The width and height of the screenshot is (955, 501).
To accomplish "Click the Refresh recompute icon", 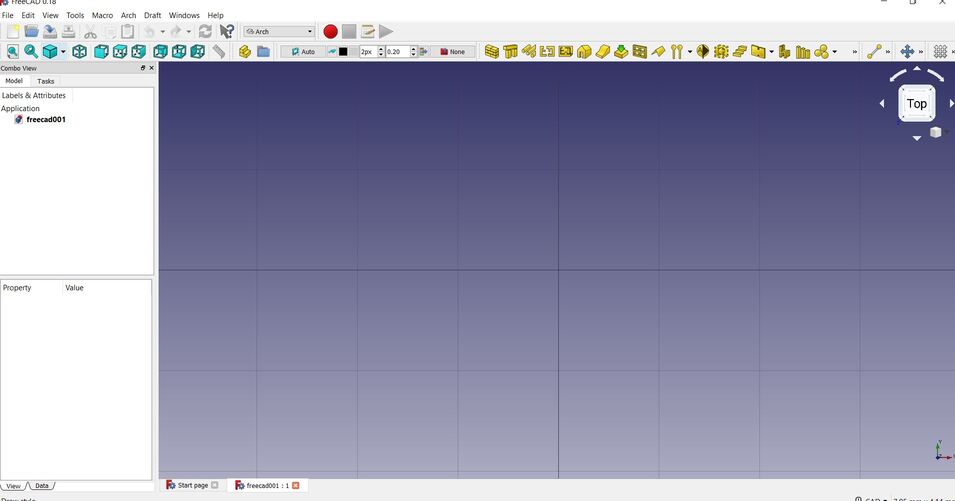I will point(205,32).
